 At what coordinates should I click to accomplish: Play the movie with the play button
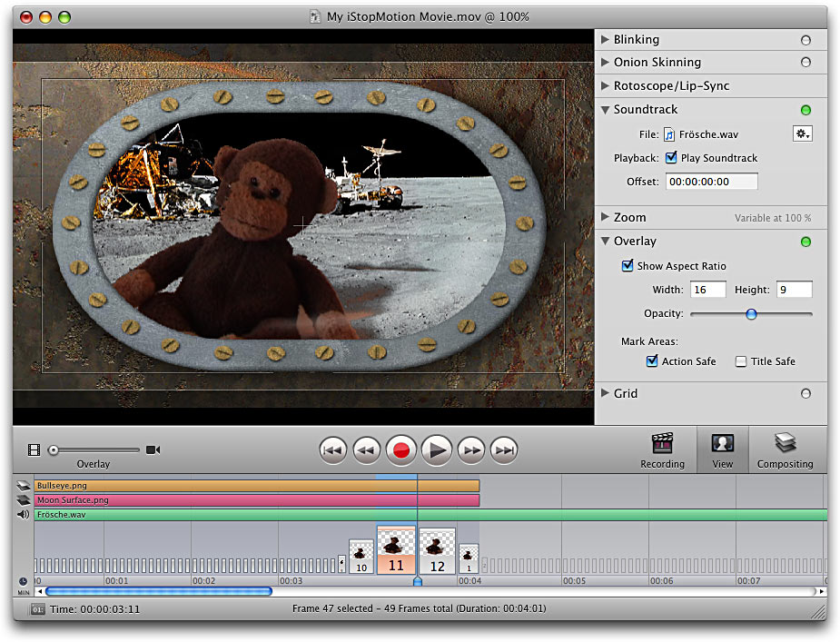[437, 450]
